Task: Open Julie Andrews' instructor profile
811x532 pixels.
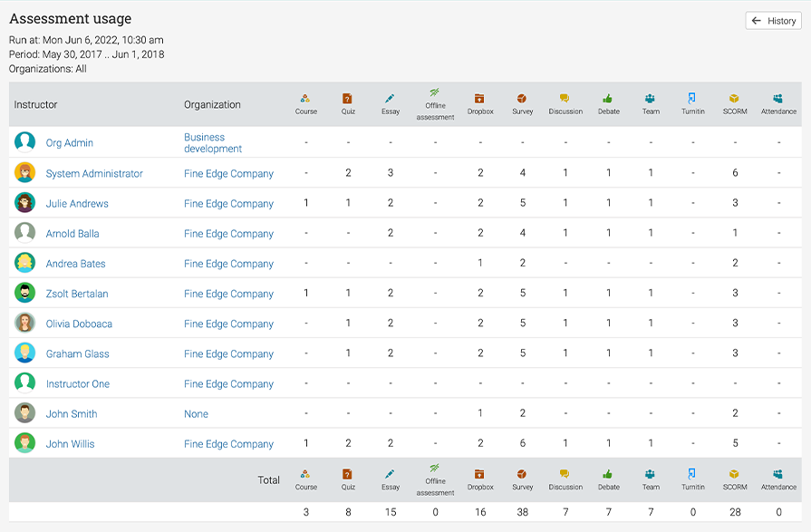Action: (x=77, y=203)
